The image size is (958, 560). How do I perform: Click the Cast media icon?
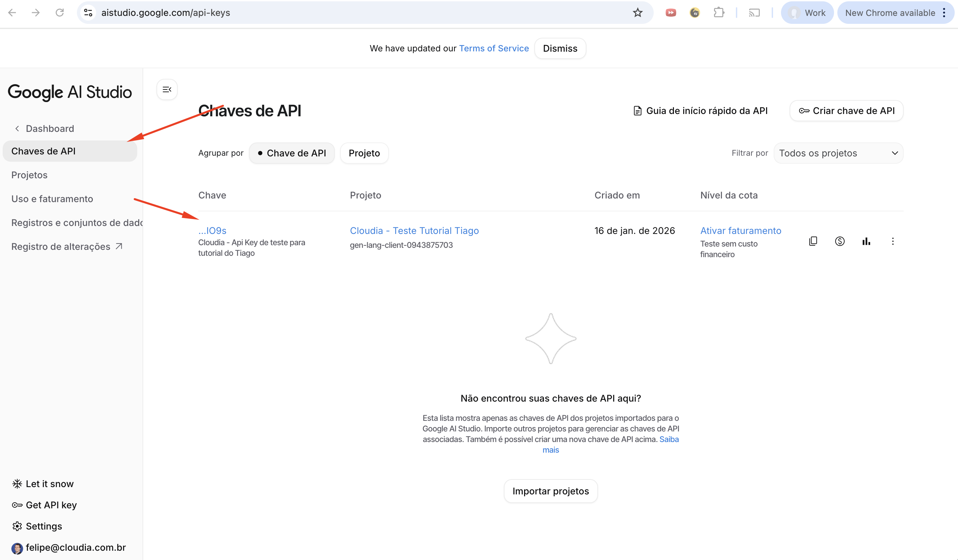pyautogui.click(x=754, y=13)
